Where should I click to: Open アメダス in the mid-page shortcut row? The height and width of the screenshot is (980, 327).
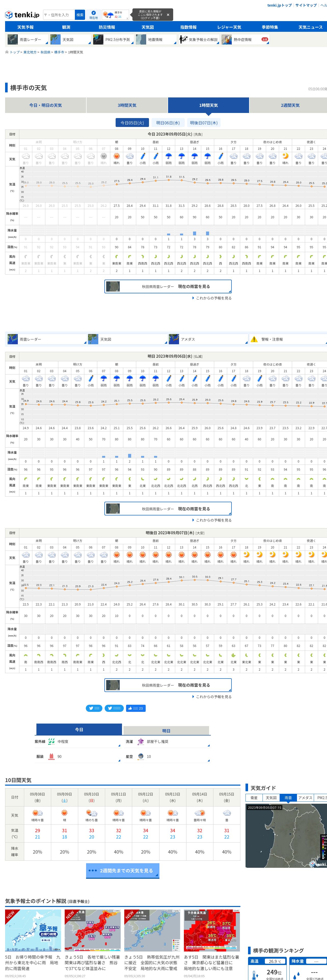coord(208,339)
